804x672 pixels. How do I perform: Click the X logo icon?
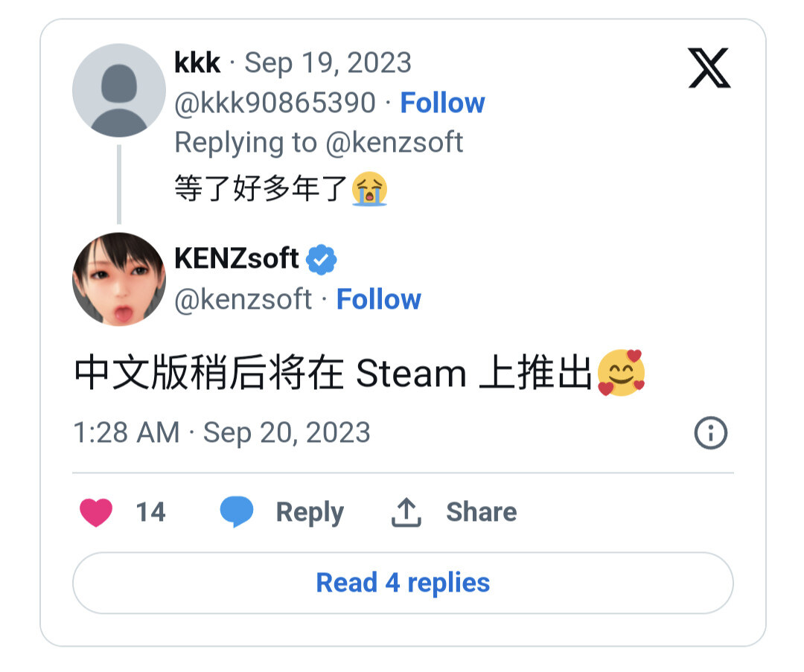(709, 68)
